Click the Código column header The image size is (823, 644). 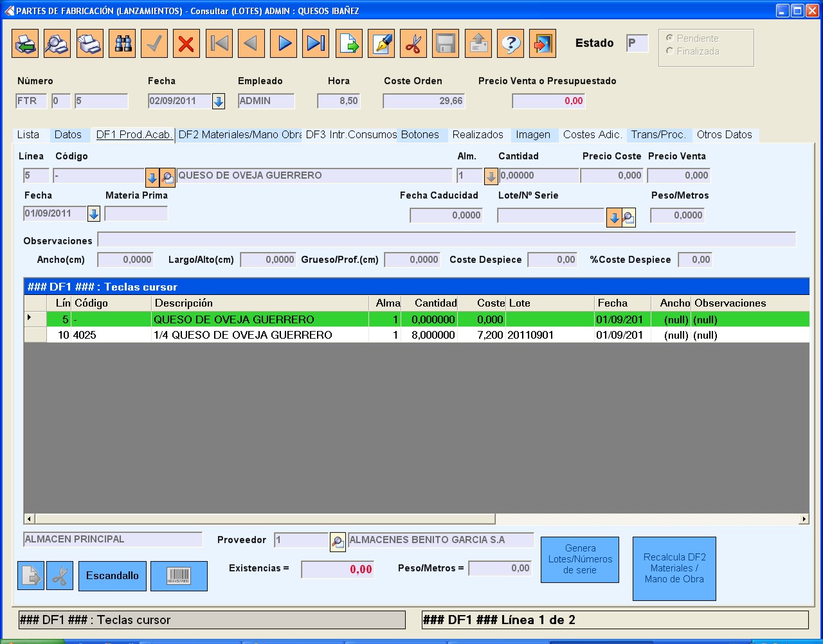click(112, 303)
